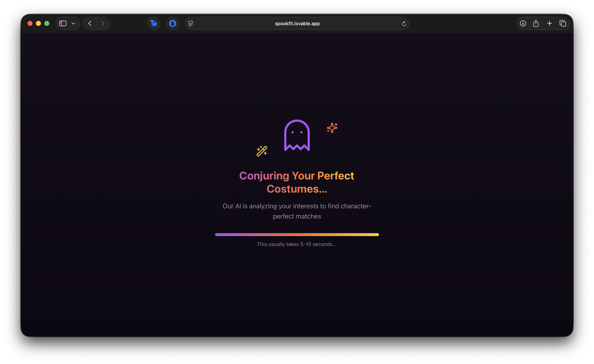
Task: Open the blue hand blocker extension
Action: (173, 23)
